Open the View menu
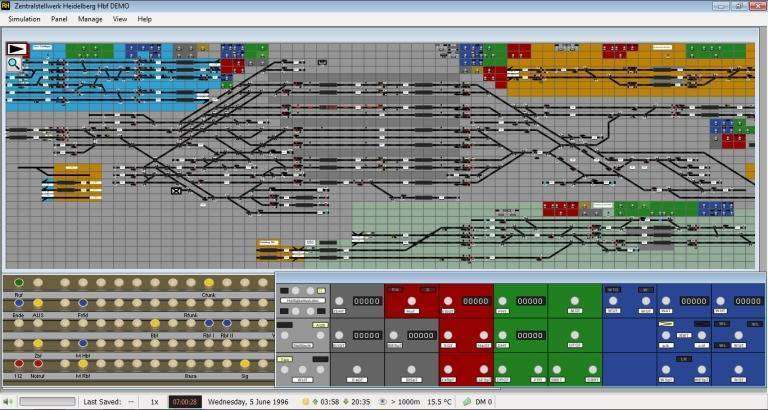The width and height of the screenshot is (768, 410). pos(120,19)
